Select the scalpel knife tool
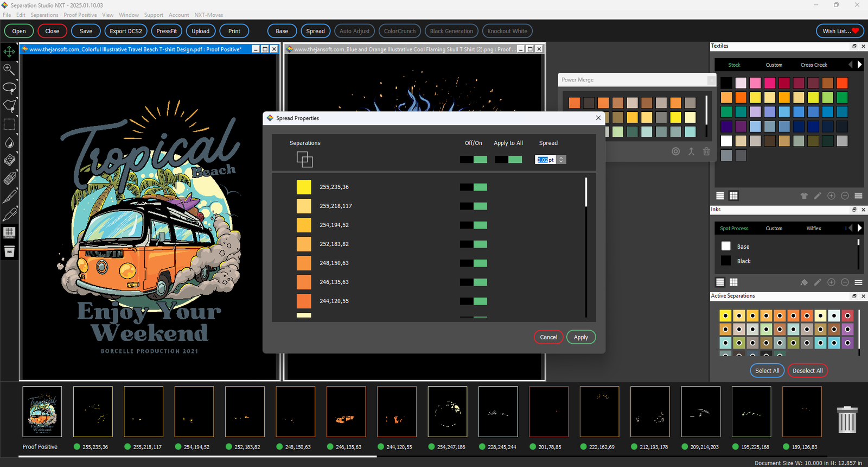 coord(9,196)
